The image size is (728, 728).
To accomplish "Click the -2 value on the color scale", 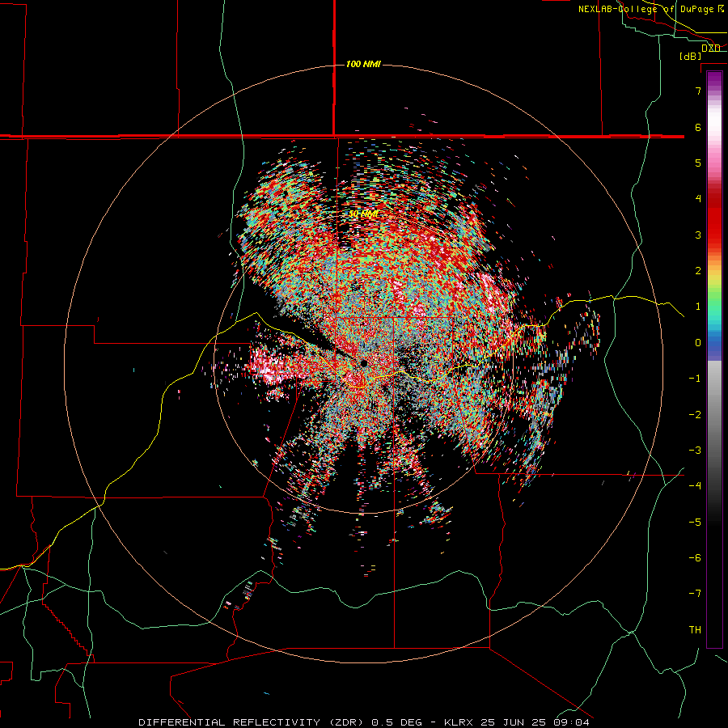I will tap(695, 415).
